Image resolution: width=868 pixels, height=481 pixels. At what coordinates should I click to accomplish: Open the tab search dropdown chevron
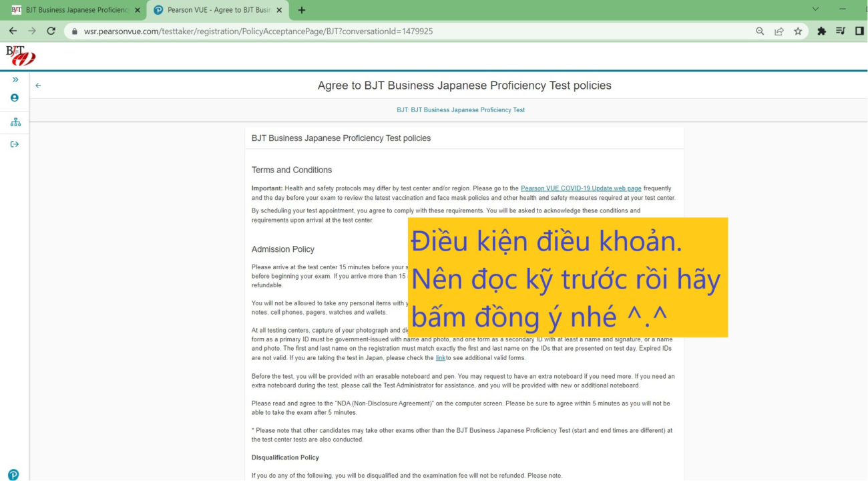pyautogui.click(x=815, y=9)
